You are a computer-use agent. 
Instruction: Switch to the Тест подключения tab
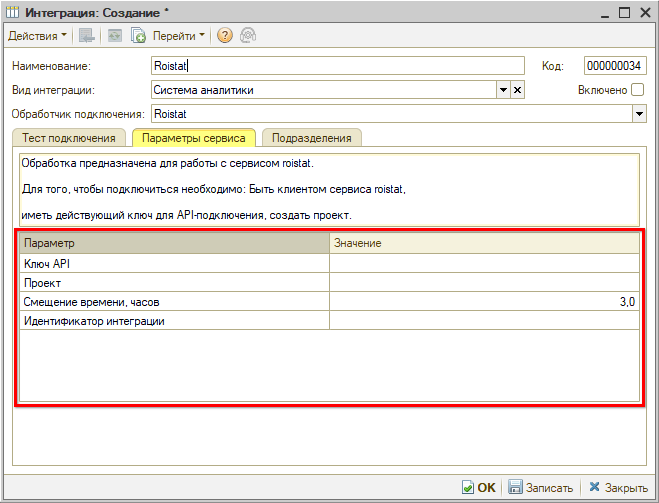click(69, 138)
